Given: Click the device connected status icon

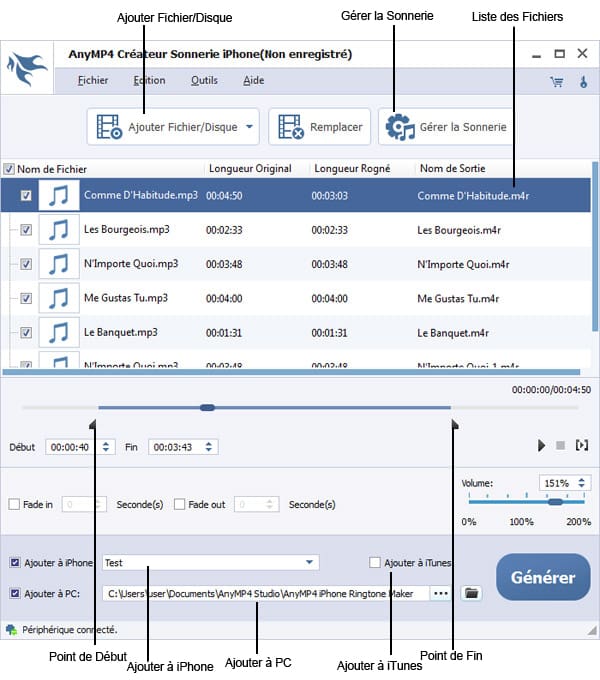Looking at the screenshot, I should pos(11,630).
